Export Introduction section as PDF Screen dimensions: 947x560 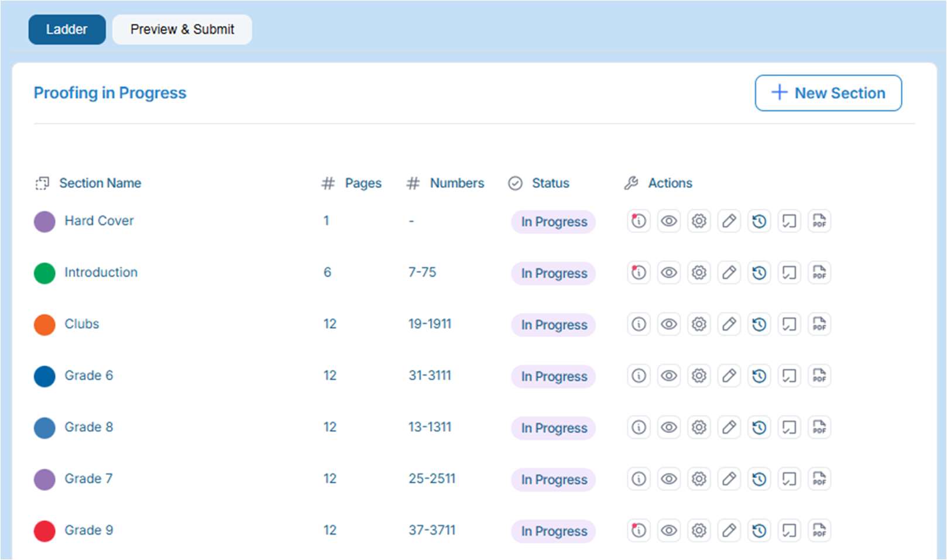[819, 273]
